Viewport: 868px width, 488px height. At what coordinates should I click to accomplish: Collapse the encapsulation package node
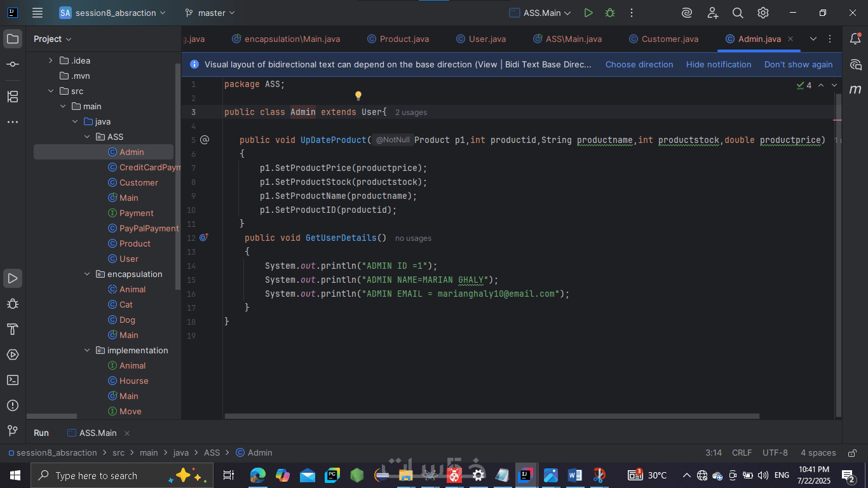coord(88,274)
